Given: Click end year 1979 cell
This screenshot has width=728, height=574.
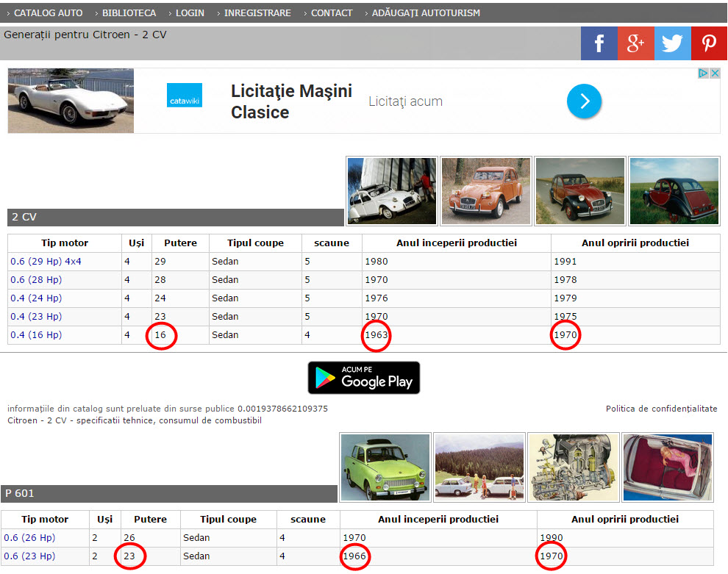Looking at the screenshot, I should [565, 298].
